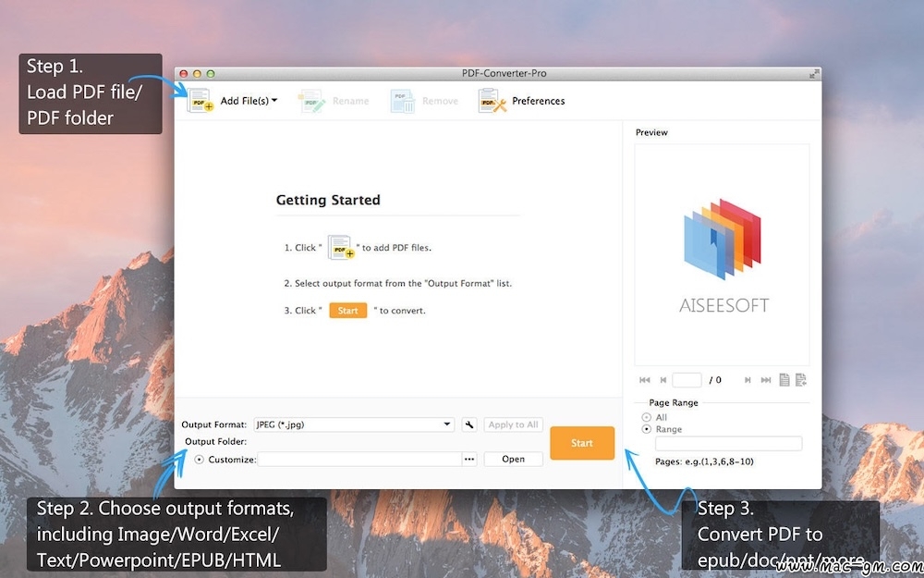The image size is (924, 578).
Task: Click the Getting Started heading
Action: (x=328, y=200)
